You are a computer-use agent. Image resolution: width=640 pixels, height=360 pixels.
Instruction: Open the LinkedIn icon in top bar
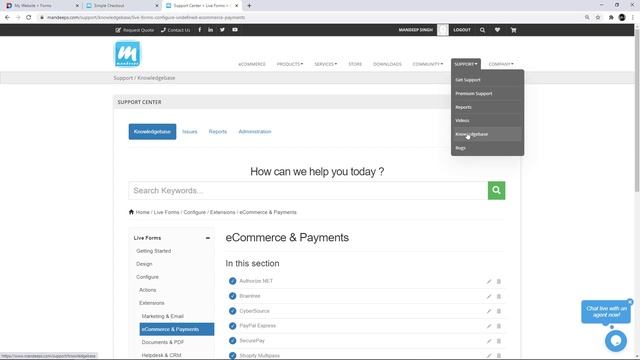[x=210, y=30]
